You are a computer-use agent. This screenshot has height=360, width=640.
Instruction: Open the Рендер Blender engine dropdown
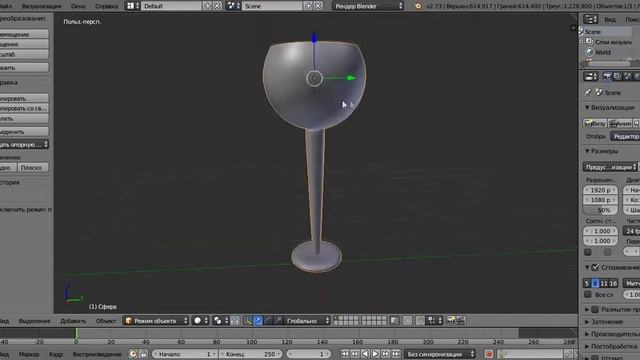pos(368,6)
